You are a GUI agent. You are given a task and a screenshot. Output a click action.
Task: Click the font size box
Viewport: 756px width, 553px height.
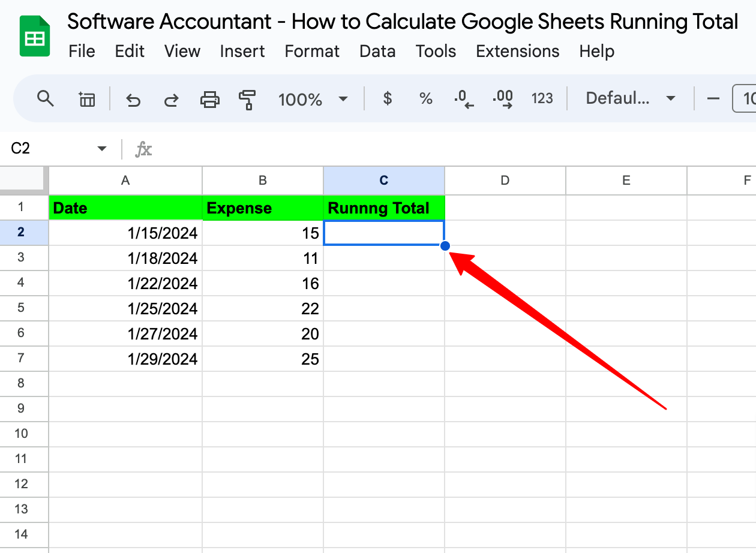coord(745,98)
